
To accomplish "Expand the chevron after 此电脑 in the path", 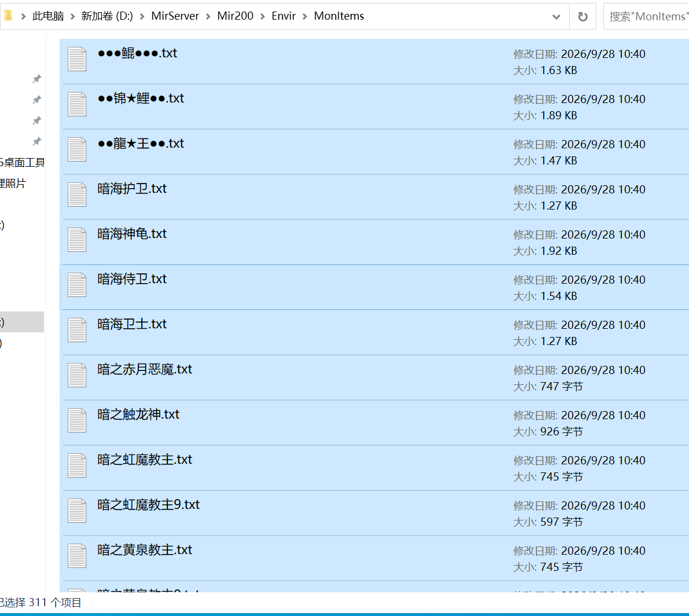I will tap(72, 17).
